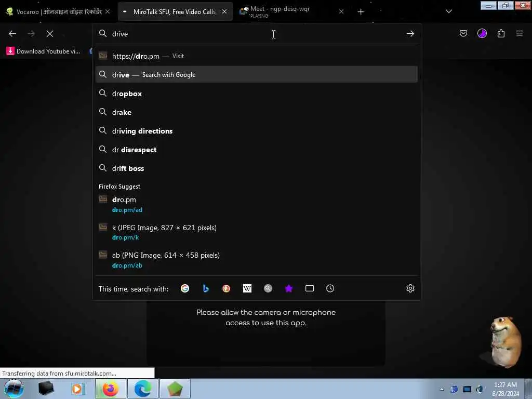Expand the list all tabs chevron
This screenshot has width=532, height=399.
(448, 11)
